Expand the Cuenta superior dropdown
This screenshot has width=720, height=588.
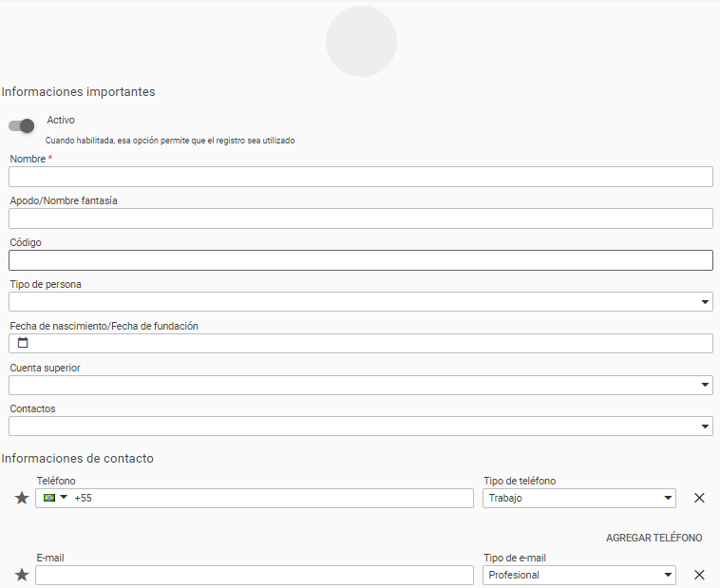[x=360, y=385]
